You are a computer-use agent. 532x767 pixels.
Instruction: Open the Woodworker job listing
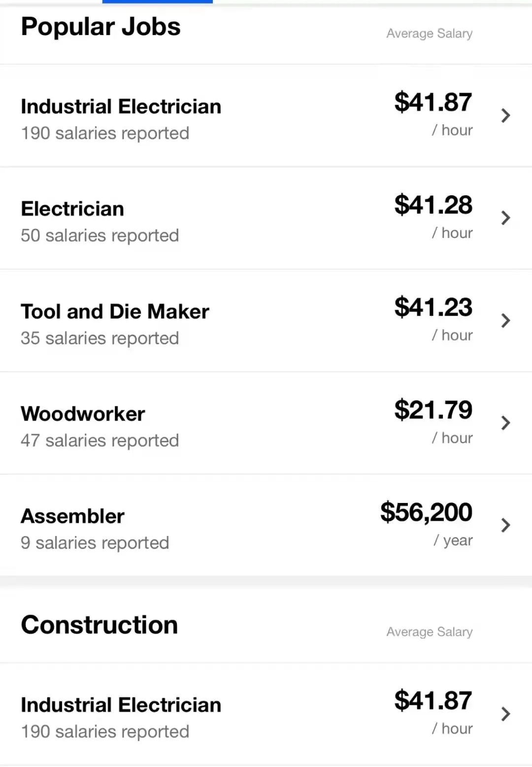(83, 414)
